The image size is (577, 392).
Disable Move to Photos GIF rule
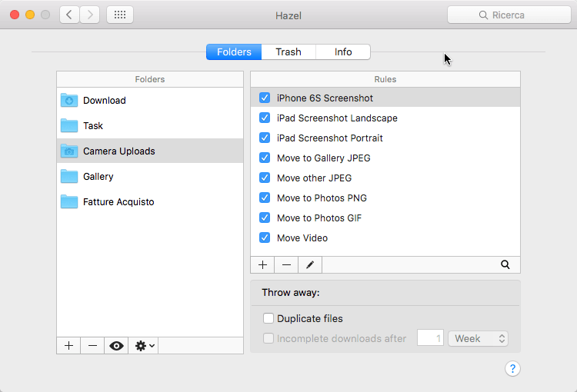pos(265,218)
